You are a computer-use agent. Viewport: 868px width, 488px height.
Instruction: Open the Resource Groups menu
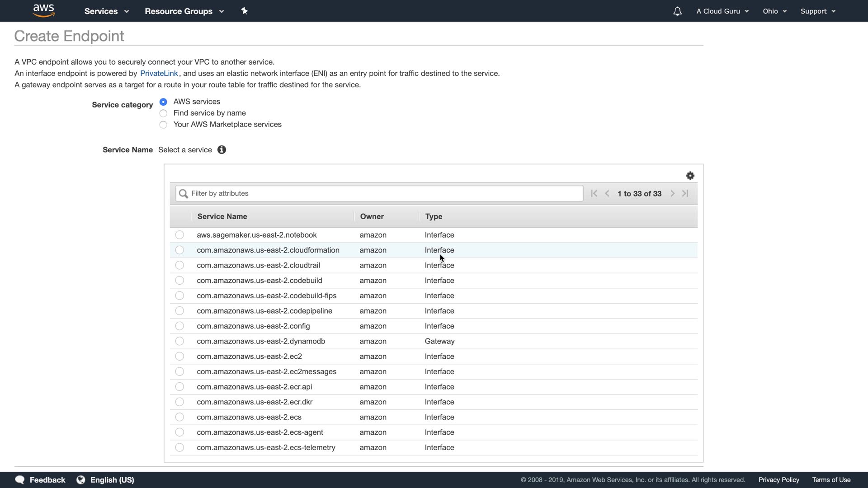click(x=184, y=11)
